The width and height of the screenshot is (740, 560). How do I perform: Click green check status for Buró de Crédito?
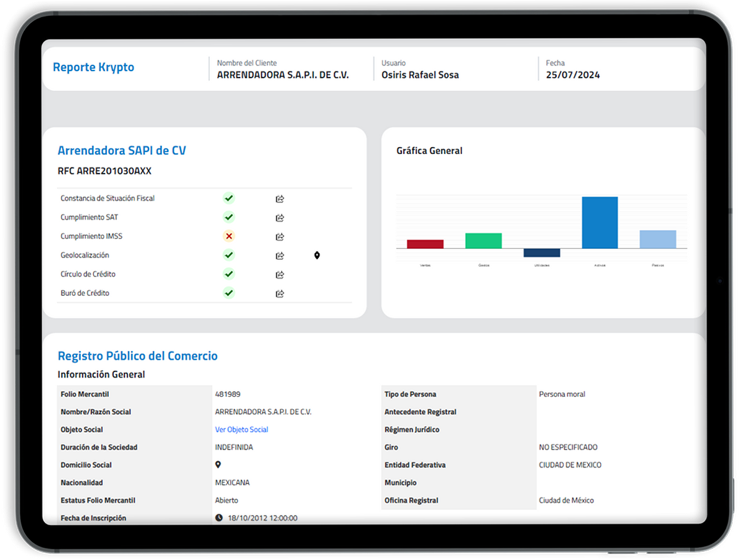click(229, 293)
